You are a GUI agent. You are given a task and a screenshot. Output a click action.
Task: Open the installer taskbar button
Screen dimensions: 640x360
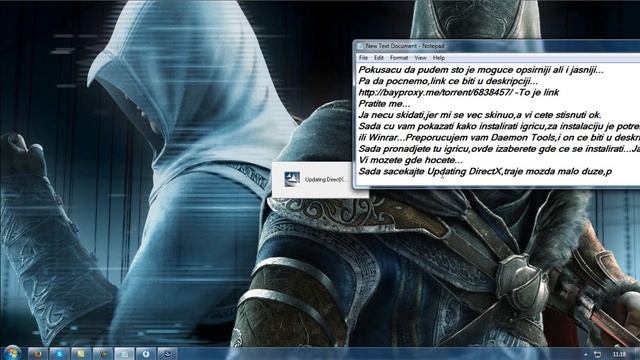coord(167,353)
